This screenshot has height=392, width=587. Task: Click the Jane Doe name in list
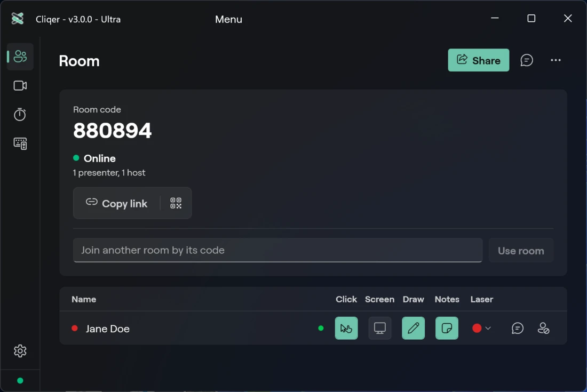click(x=107, y=329)
